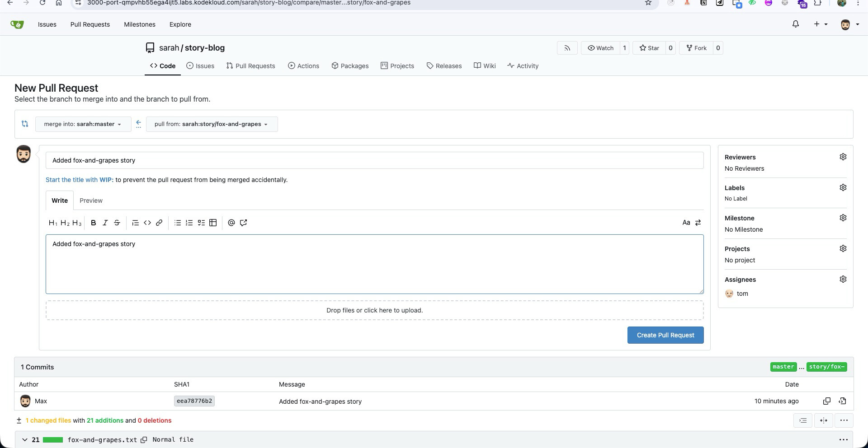Toggle monospace font in the editor
This screenshot has height=448, width=868.
[686, 223]
